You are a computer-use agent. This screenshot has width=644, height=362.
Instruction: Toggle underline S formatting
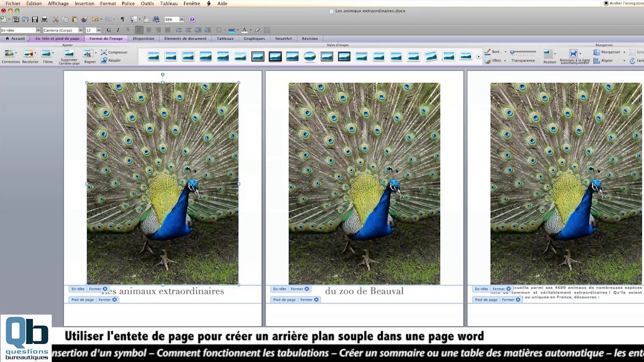(128, 30)
